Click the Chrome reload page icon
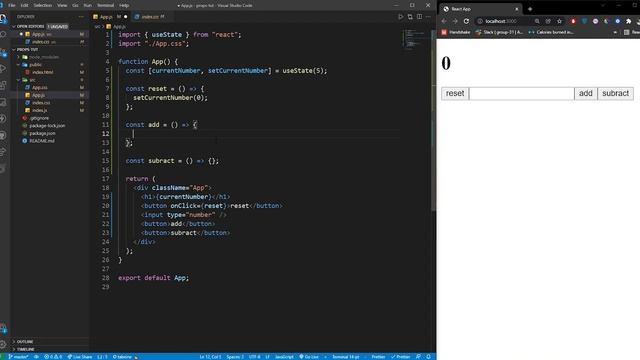This screenshot has width=640, height=360. click(x=466, y=21)
